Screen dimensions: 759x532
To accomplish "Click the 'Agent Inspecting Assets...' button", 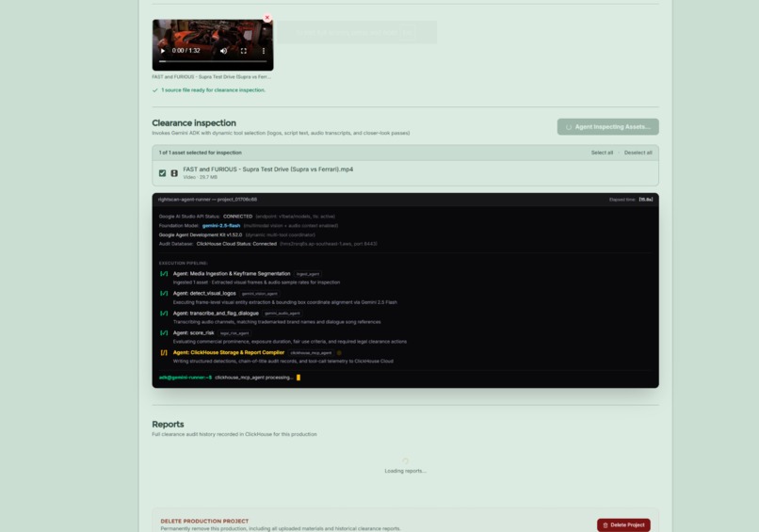I will coord(607,127).
